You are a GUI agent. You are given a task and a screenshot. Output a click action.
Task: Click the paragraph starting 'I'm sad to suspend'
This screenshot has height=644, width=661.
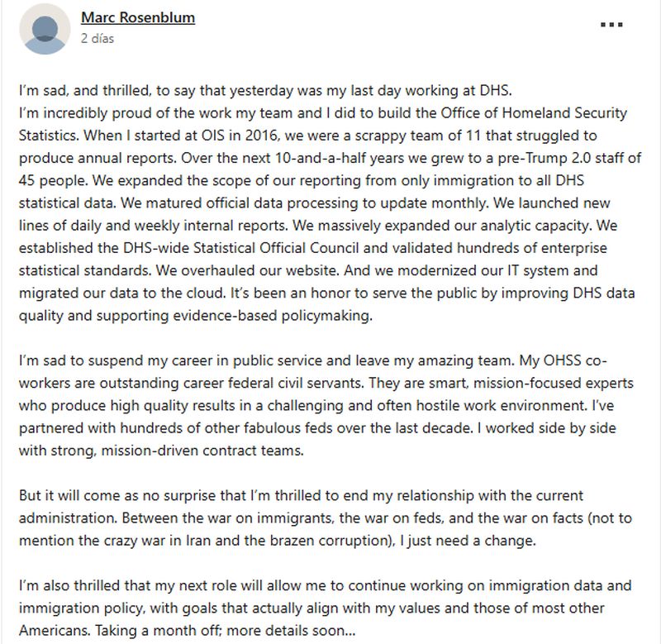tap(326, 405)
